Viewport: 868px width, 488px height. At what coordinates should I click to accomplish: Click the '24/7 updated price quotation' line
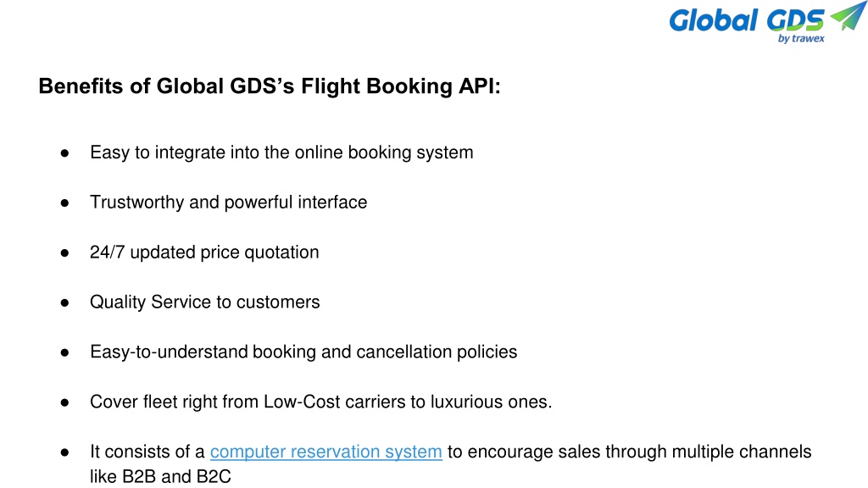pyautogui.click(x=204, y=252)
